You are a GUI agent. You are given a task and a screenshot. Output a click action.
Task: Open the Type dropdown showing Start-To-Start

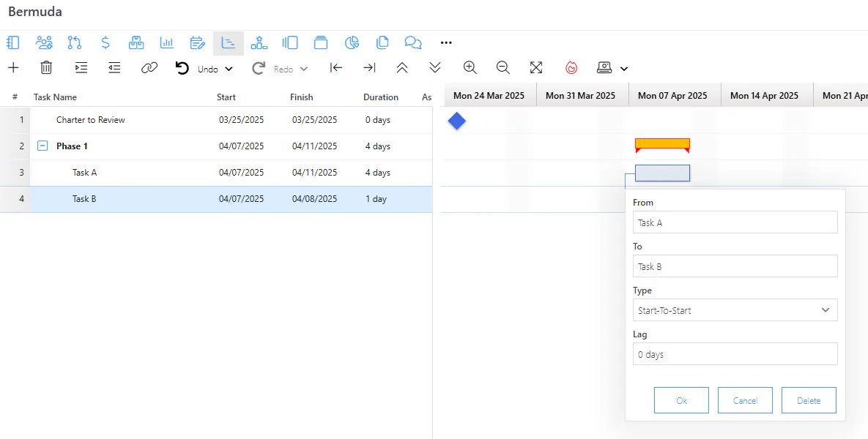[x=735, y=310]
